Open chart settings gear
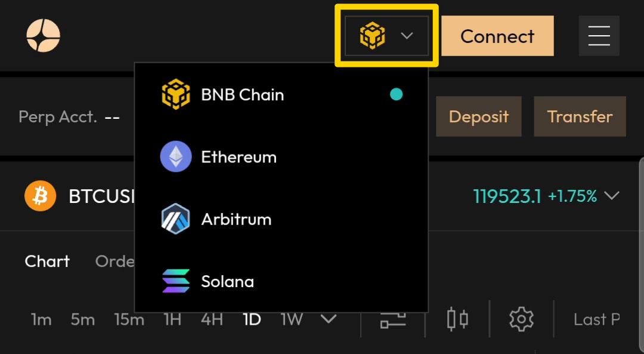The width and height of the screenshot is (644, 354). tap(521, 319)
